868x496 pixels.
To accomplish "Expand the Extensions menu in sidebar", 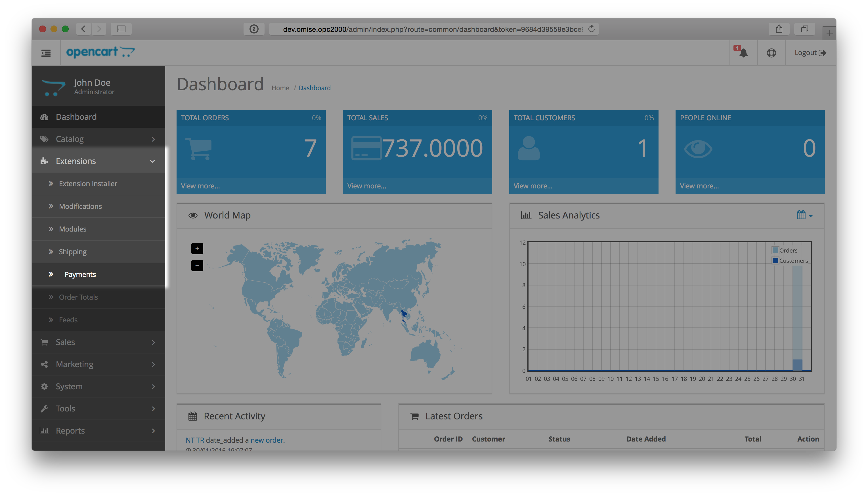I will point(97,160).
